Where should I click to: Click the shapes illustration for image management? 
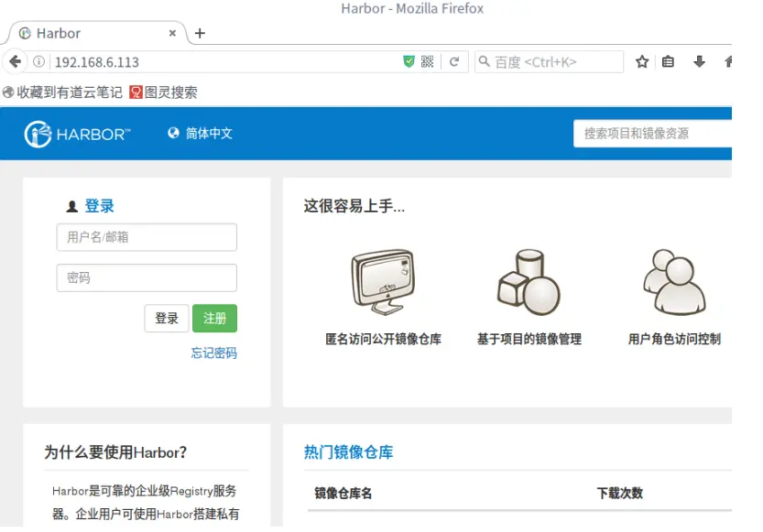pyautogui.click(x=529, y=282)
